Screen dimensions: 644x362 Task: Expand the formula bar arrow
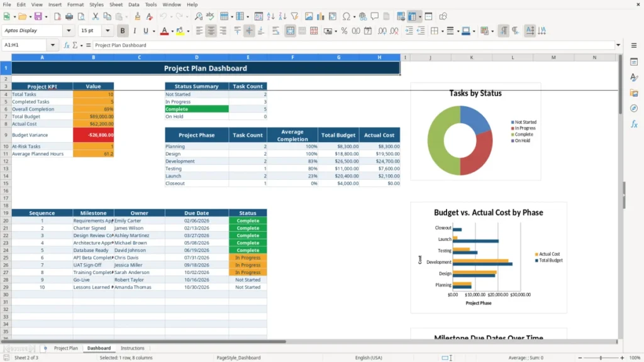click(618, 45)
